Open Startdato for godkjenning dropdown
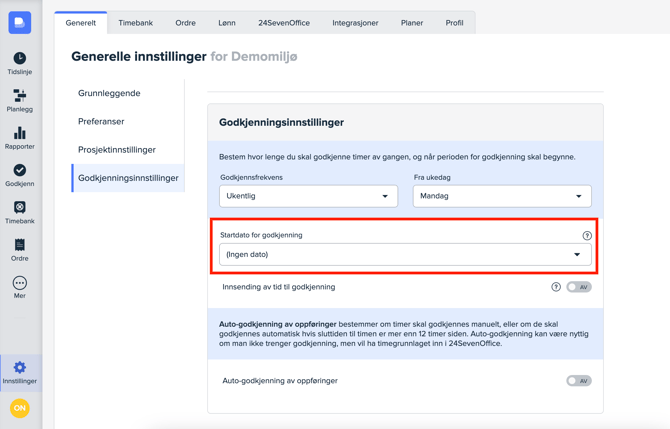The width and height of the screenshot is (670, 429). coord(404,255)
